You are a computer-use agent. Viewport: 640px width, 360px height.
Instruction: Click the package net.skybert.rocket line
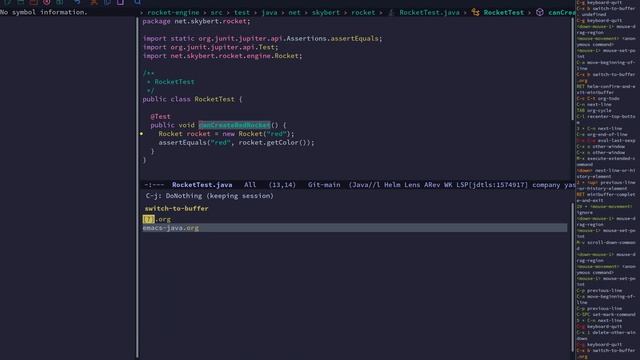tap(196, 21)
